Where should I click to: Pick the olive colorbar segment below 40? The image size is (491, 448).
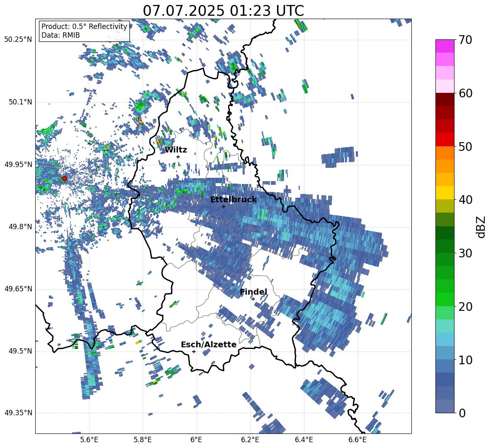tap(445, 206)
